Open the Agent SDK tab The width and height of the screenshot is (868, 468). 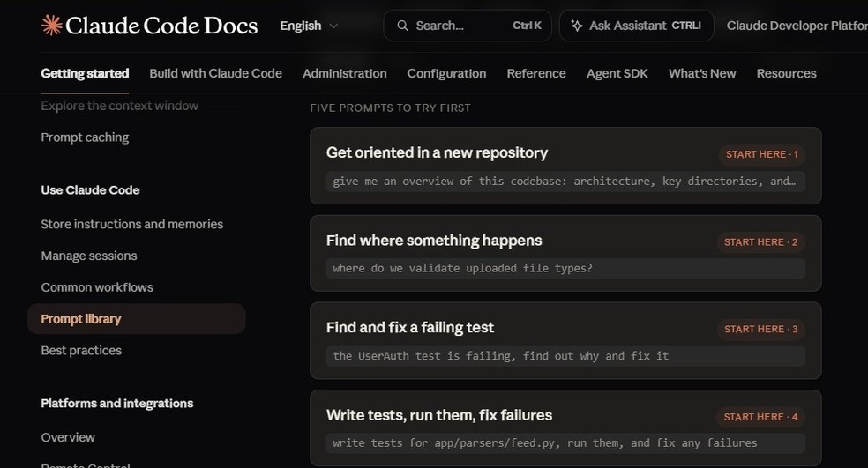[617, 73]
